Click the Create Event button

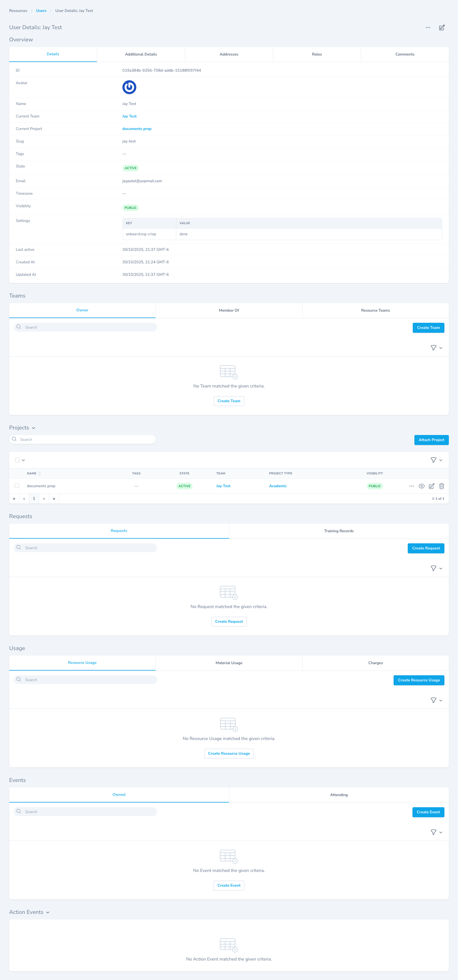[428, 812]
